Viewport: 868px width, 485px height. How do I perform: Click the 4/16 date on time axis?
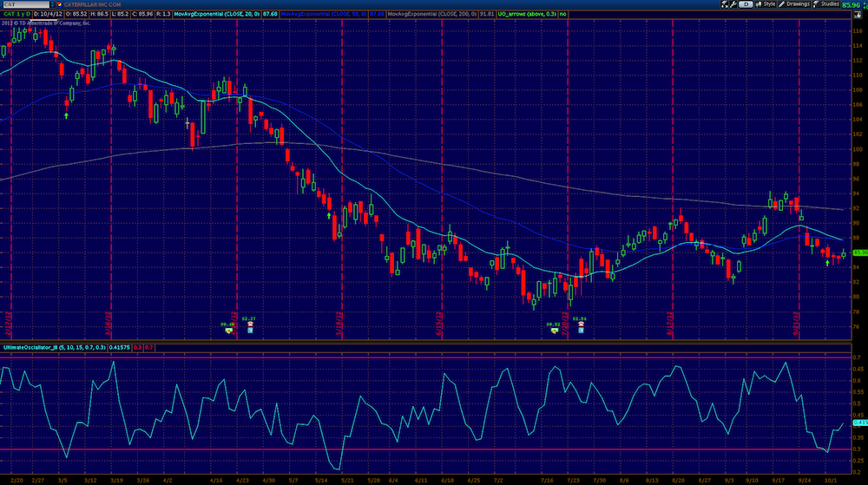click(x=216, y=481)
